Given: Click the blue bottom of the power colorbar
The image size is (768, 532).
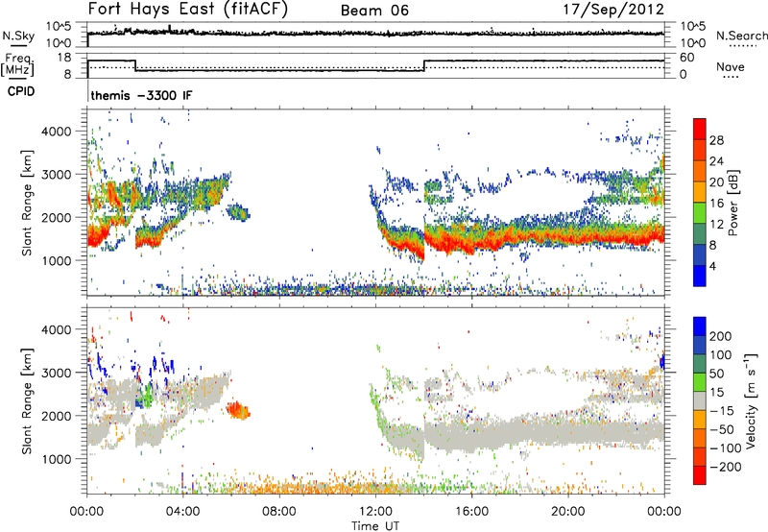Looking at the screenshot, I should click(x=700, y=278).
